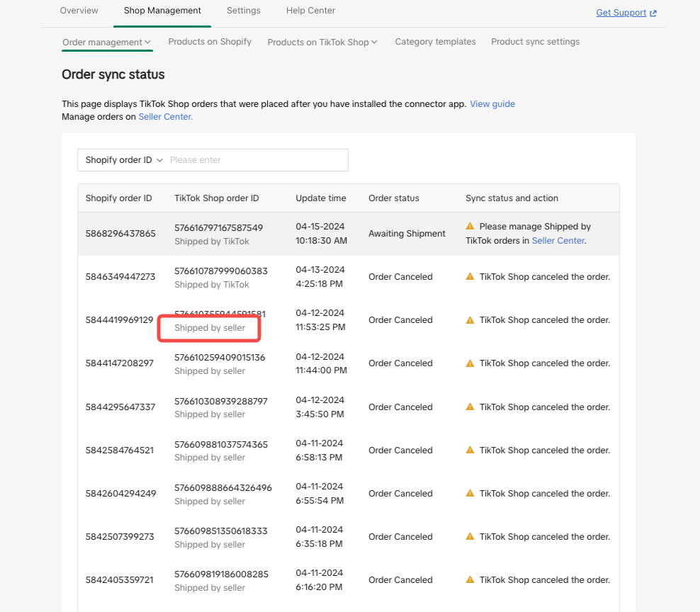Click TikTok order ID 576609851350618333
Viewport: 700px width, 612px height.
click(220, 531)
